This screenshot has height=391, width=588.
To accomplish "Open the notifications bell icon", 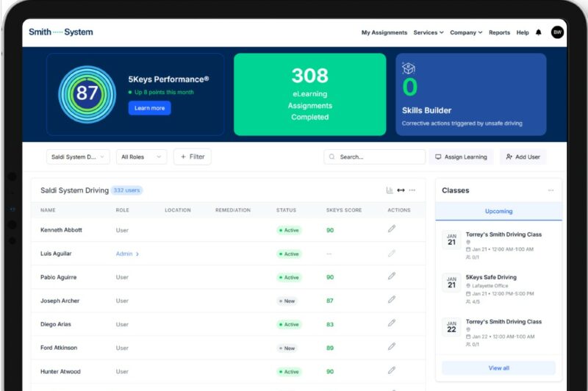I will (539, 32).
